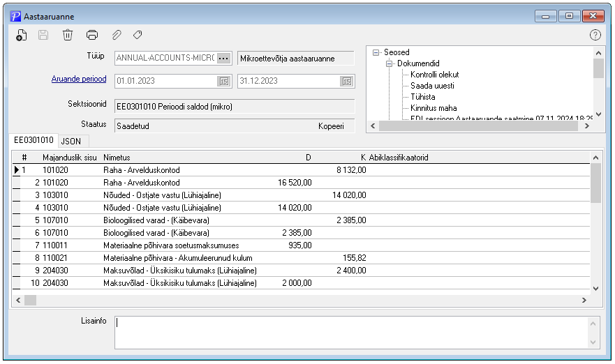Viewport: 615px width, 364px height.
Task: Select row 3 Nõuded - Ostjate vastu
Action: point(163,195)
